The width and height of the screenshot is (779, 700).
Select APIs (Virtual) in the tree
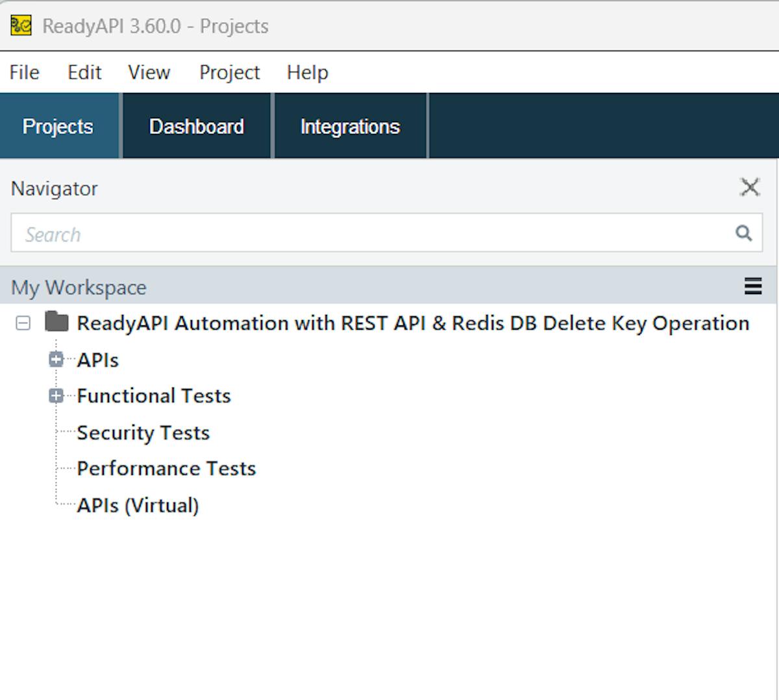[x=138, y=505]
